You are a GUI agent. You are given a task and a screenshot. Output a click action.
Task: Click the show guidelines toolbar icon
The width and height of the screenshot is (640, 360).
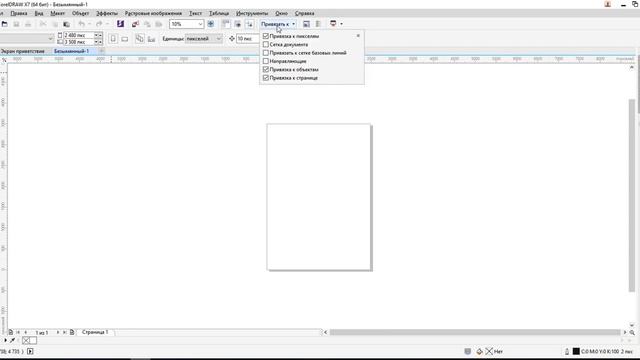(249, 24)
